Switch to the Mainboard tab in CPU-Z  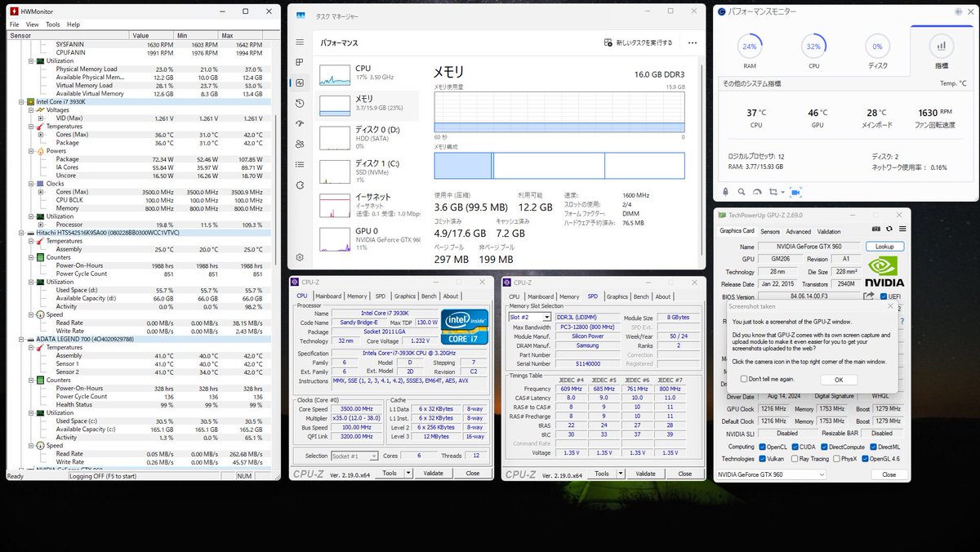tap(330, 296)
